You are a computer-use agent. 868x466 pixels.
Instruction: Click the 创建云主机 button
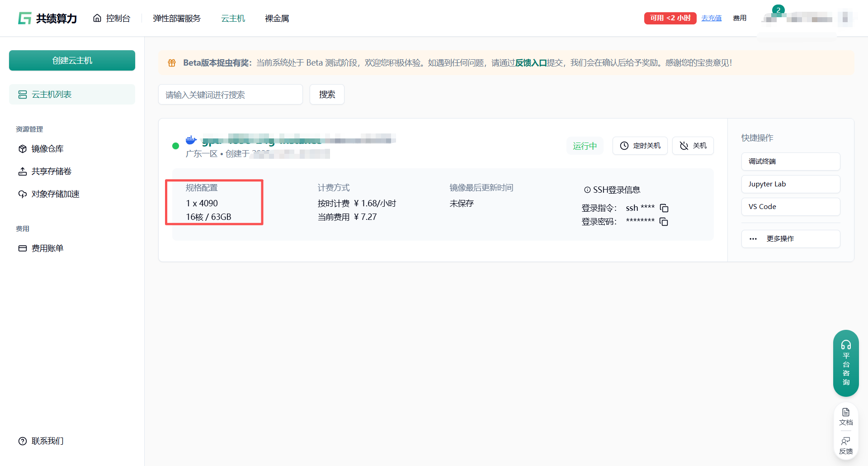[x=72, y=60]
